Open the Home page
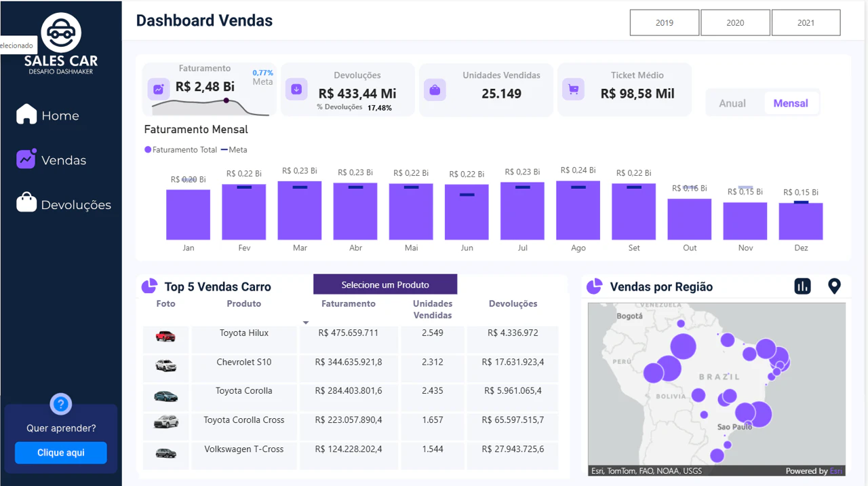Viewport: 868px width, 486px height. (x=60, y=115)
